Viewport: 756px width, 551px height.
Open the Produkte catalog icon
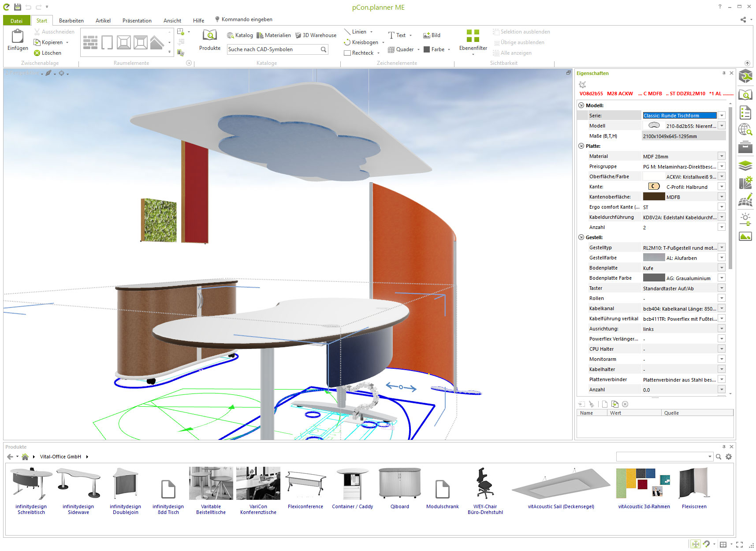[209, 36]
